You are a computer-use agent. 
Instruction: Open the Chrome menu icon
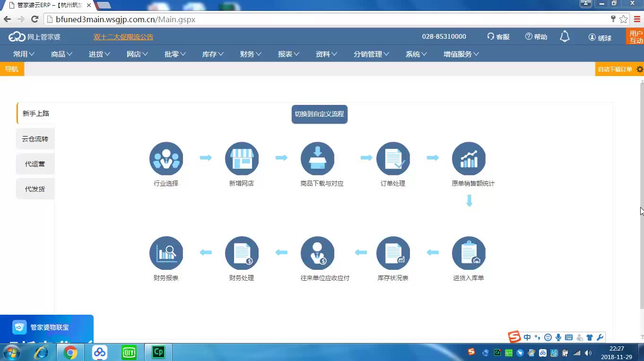click(637, 19)
